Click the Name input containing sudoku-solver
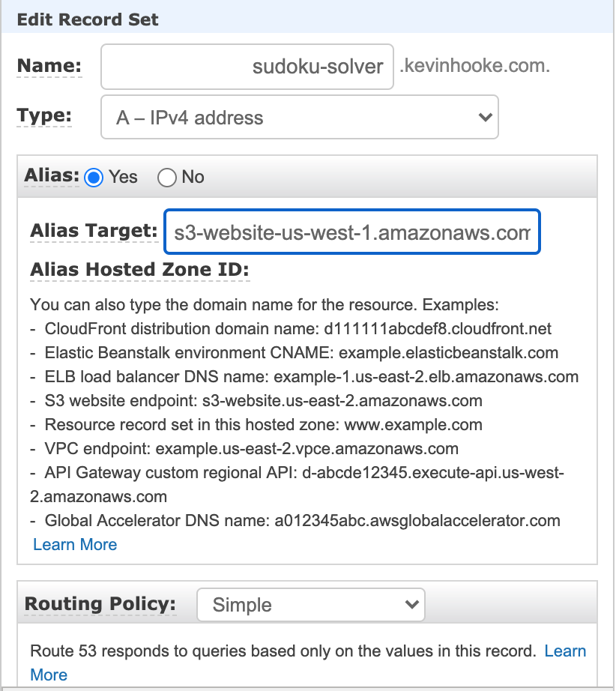 point(247,67)
